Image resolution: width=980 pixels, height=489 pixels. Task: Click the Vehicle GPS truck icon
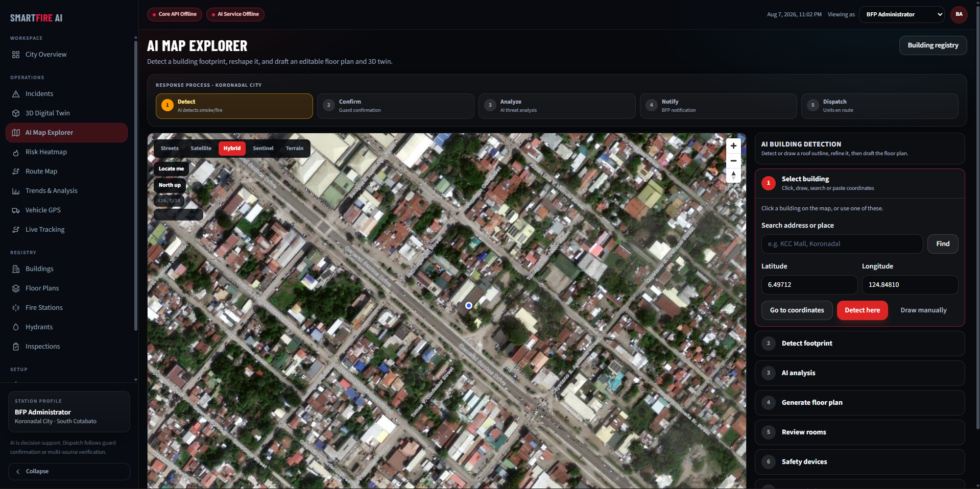coord(16,210)
